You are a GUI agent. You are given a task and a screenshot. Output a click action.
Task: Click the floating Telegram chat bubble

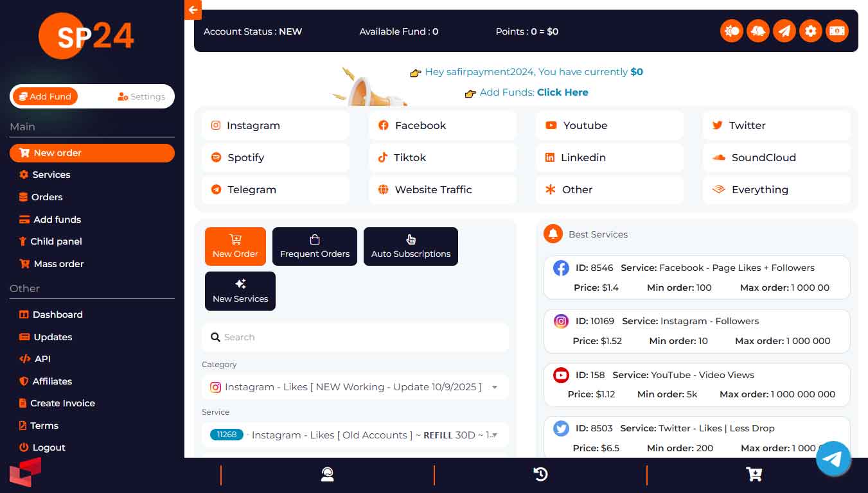pos(833,458)
